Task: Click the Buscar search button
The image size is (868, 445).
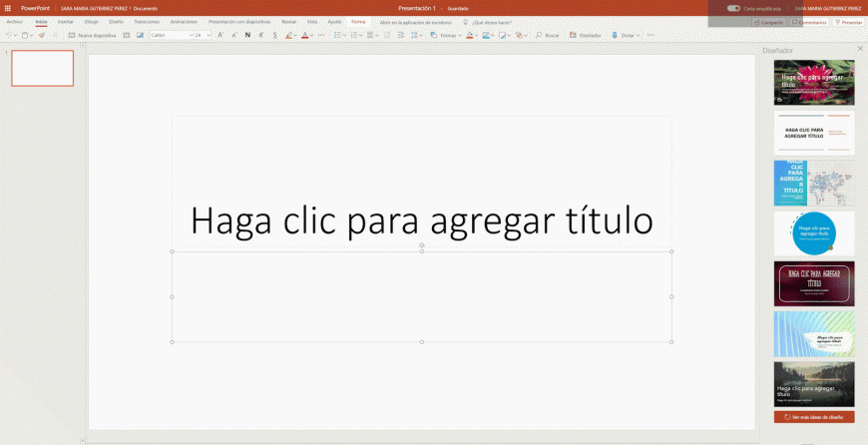Action: 548,36
